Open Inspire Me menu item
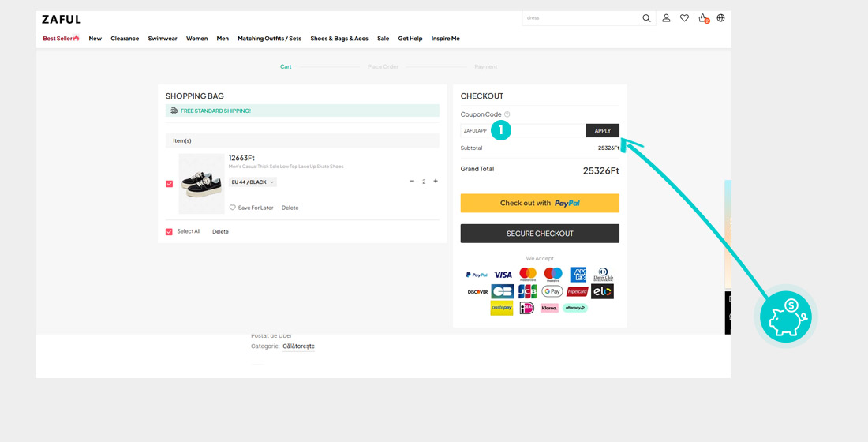Screen dimensions: 868x442 tap(446, 38)
